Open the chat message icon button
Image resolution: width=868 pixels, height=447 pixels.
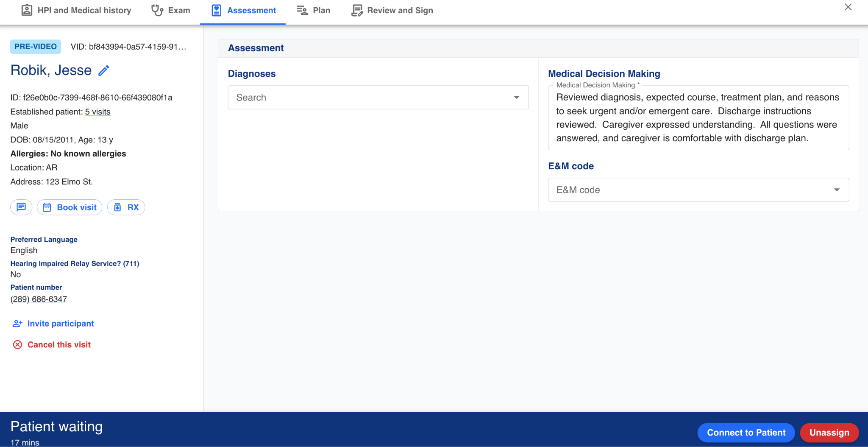tap(21, 207)
